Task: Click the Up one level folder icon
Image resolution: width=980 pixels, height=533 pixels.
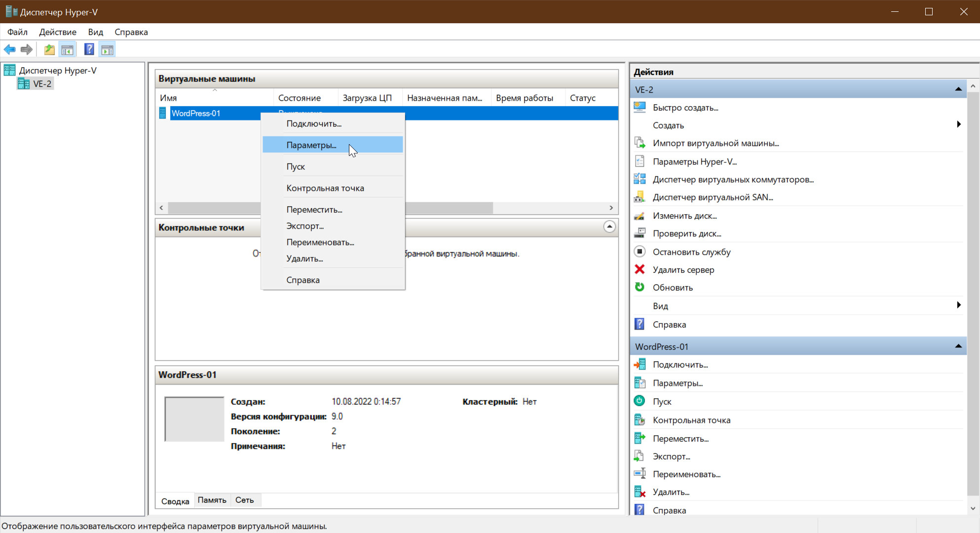Action: tap(49, 49)
